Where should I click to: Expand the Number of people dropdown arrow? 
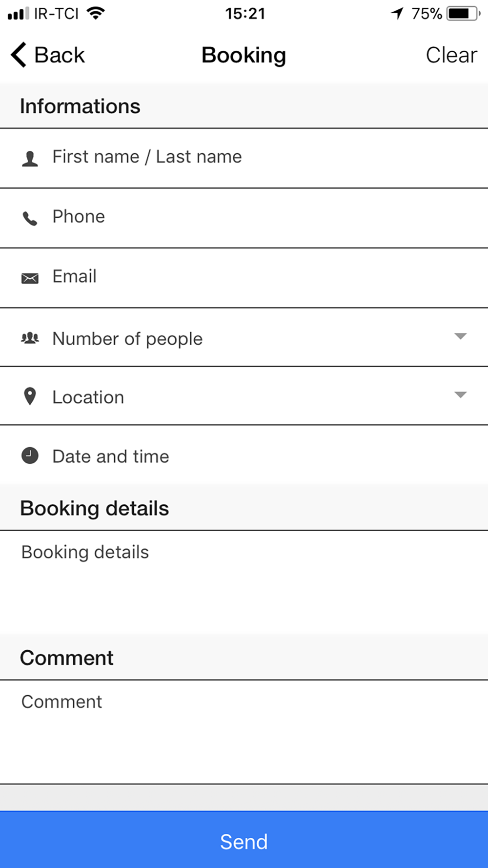[x=460, y=336]
